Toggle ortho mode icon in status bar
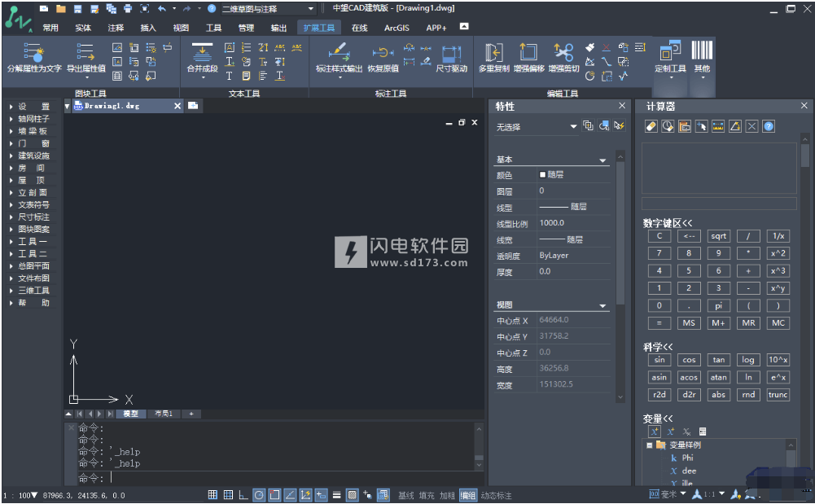This screenshot has width=815, height=504. pos(243,495)
